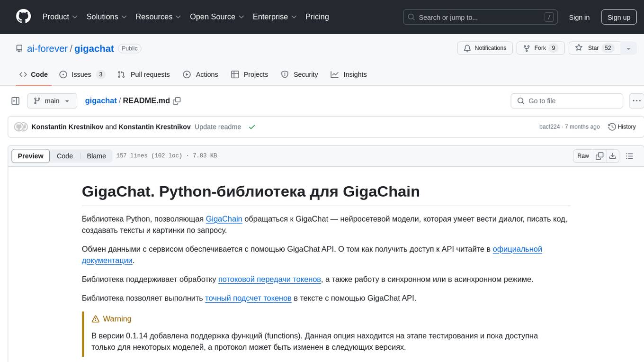Image resolution: width=644 pixels, height=362 pixels.
Task: Fork the repository
Action: click(x=541, y=48)
